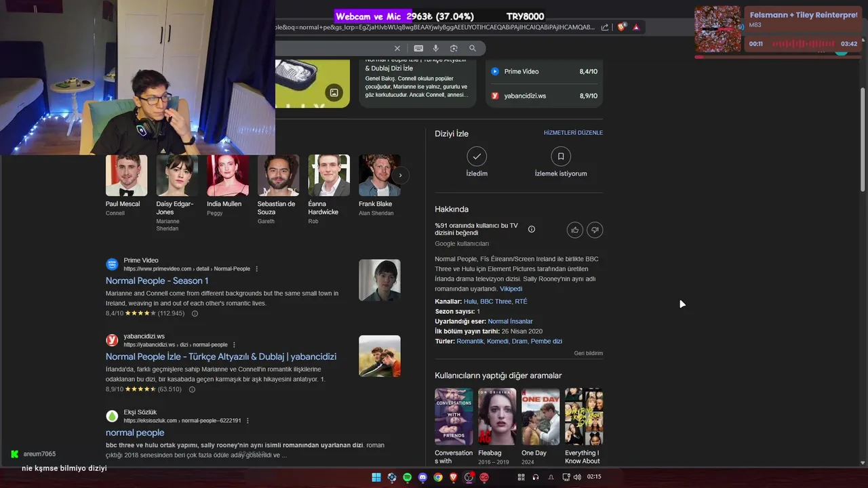
Task: Click the Google search input field
Action: tap(332, 48)
